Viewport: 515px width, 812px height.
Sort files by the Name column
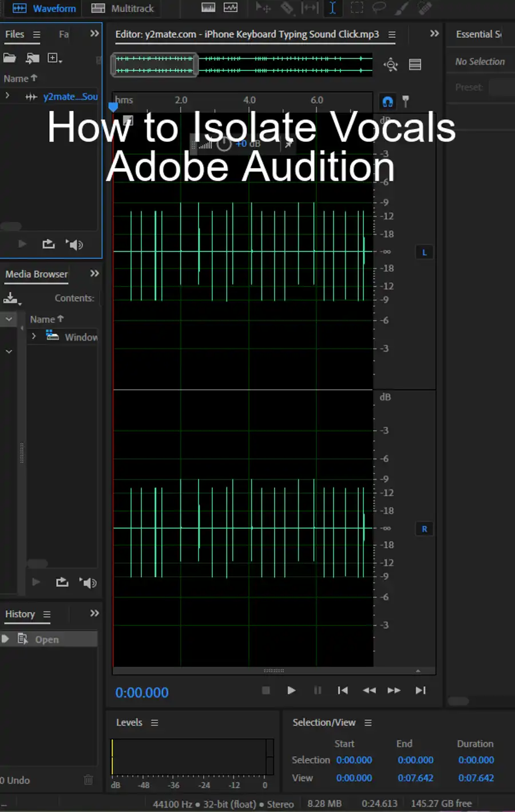pyautogui.click(x=20, y=78)
